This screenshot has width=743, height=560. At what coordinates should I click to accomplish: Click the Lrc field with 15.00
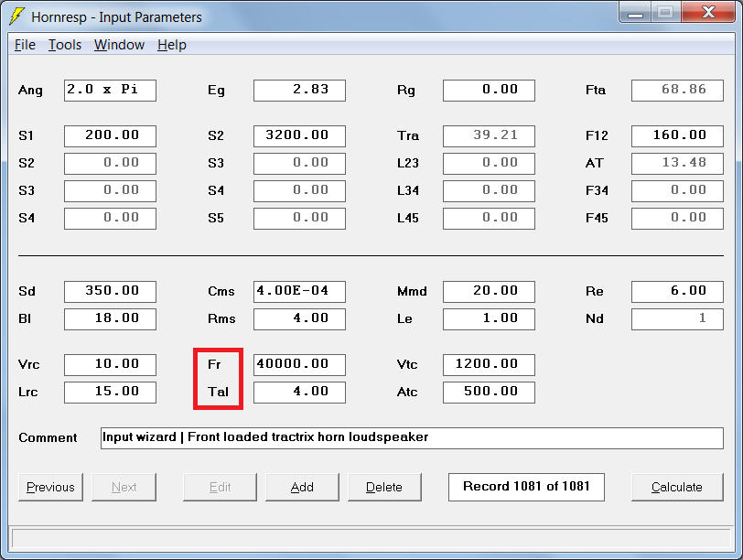click(110, 393)
